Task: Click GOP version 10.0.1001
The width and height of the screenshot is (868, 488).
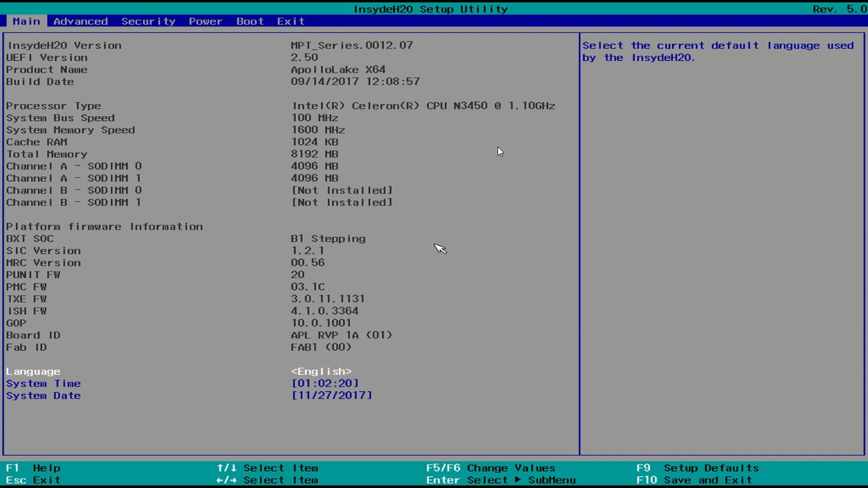Action: (321, 323)
